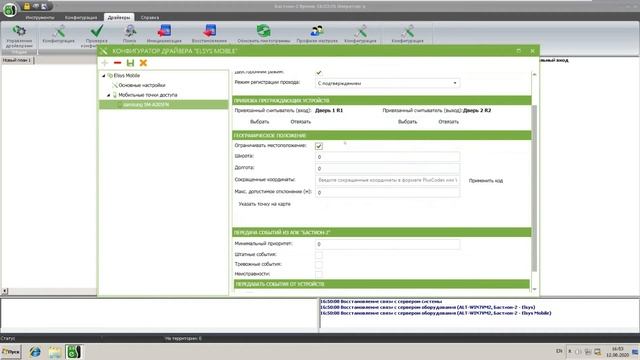
Task: Click the padlock icon in title bar
Action: [x=27, y=6]
